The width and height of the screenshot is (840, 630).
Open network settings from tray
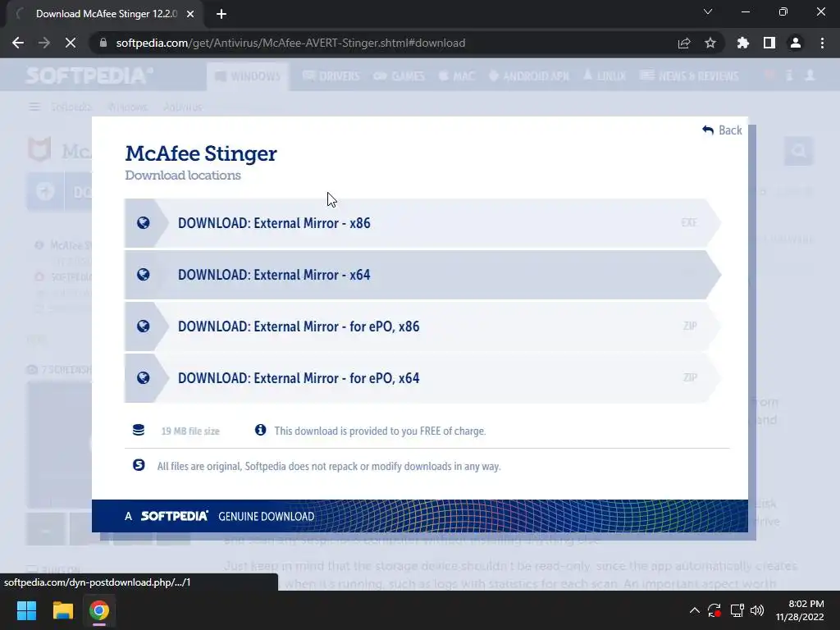pyautogui.click(x=737, y=610)
